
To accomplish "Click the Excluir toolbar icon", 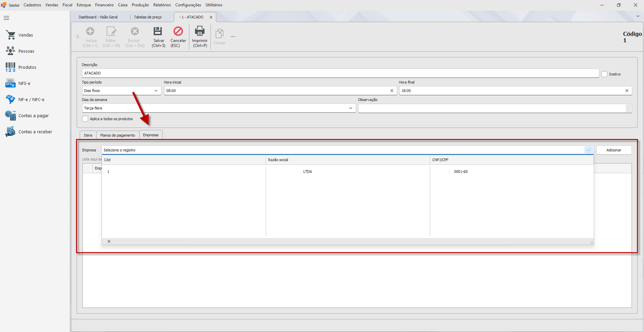I will click(x=135, y=31).
